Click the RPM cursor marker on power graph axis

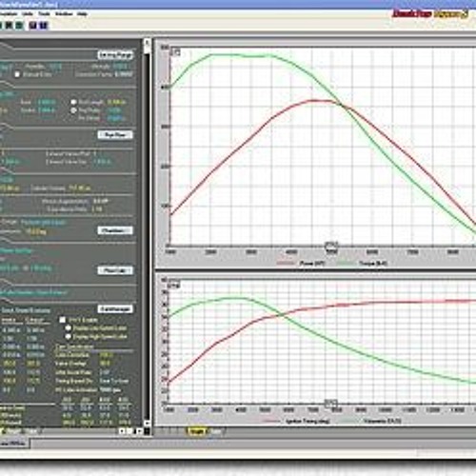(331, 245)
